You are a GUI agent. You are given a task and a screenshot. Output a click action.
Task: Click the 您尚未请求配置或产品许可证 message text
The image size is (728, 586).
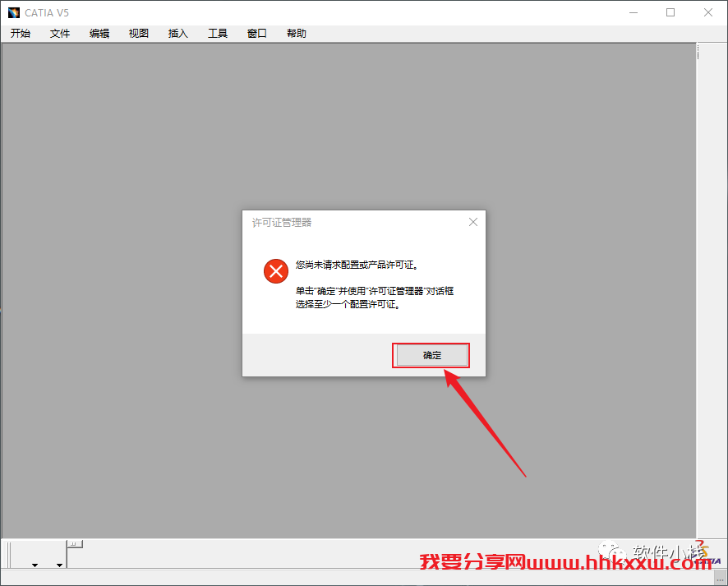[x=357, y=265]
